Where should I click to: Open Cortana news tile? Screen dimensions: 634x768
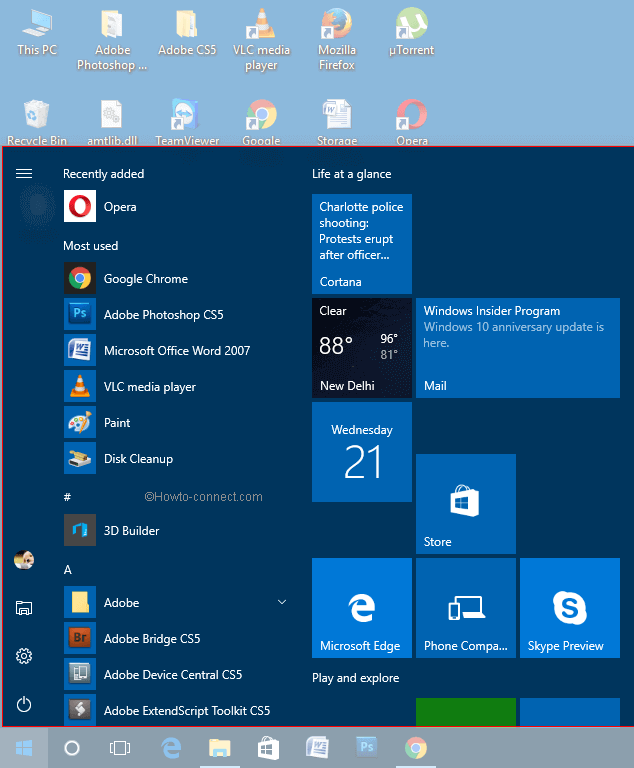tap(362, 244)
